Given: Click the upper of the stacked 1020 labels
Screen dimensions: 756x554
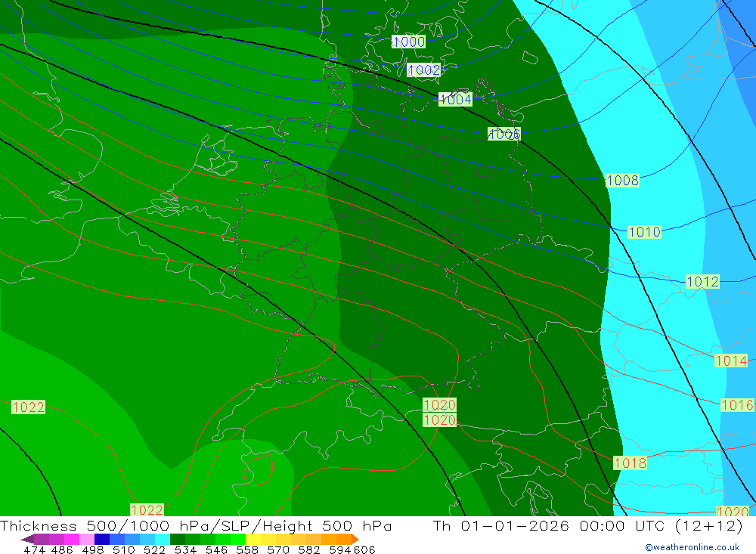Looking at the screenshot, I should point(439,405).
